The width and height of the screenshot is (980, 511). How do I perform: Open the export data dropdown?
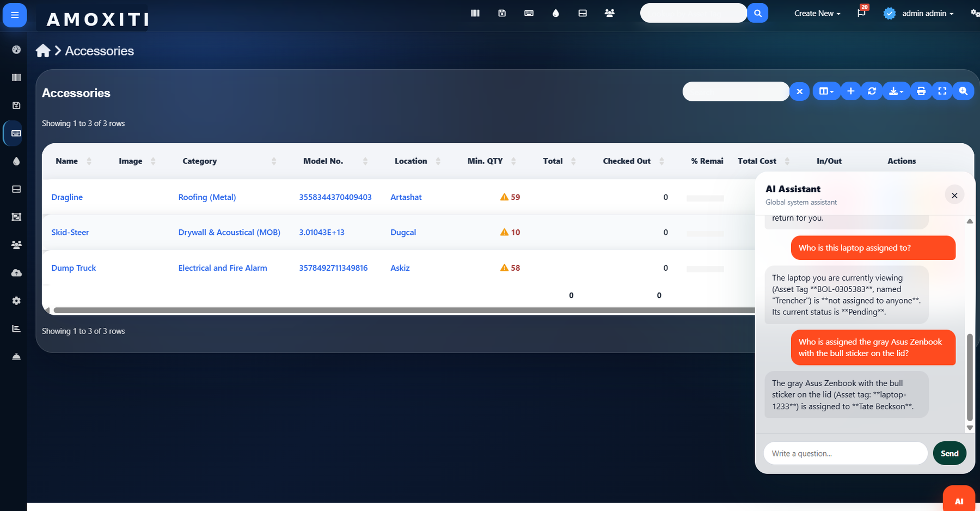pos(896,92)
